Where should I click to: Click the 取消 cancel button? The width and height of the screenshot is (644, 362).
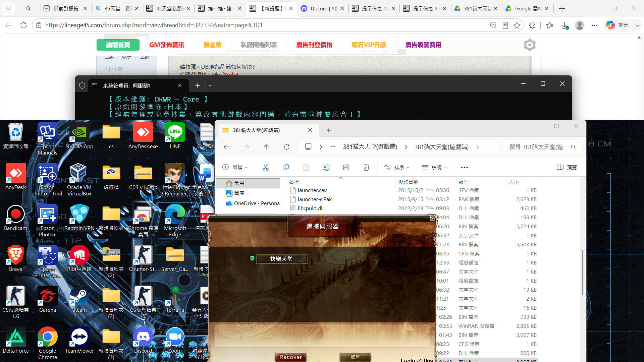[x=355, y=357]
